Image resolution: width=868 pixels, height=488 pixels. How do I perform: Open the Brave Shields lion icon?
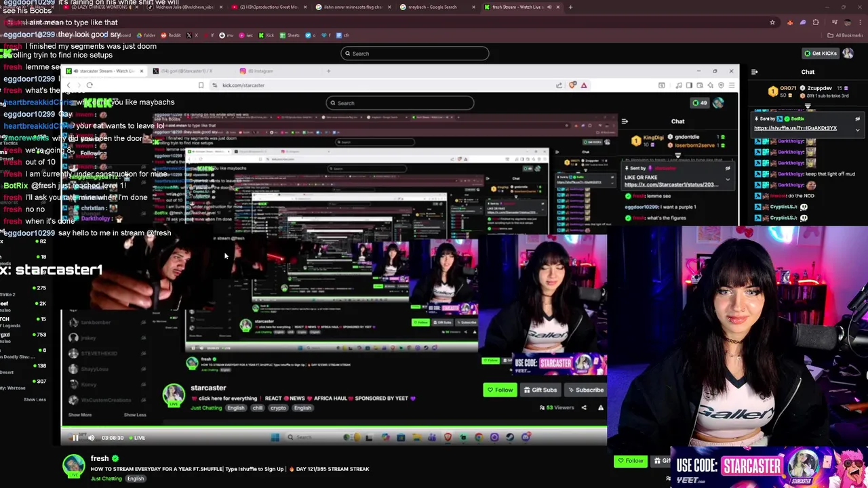point(573,85)
